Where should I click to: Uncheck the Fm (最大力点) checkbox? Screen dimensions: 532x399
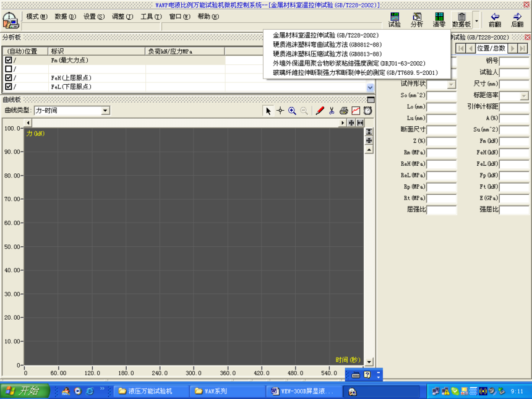coord(9,61)
